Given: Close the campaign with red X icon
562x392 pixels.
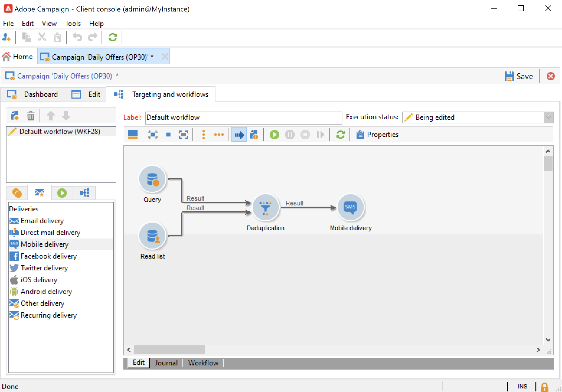Looking at the screenshot, I should (x=550, y=76).
